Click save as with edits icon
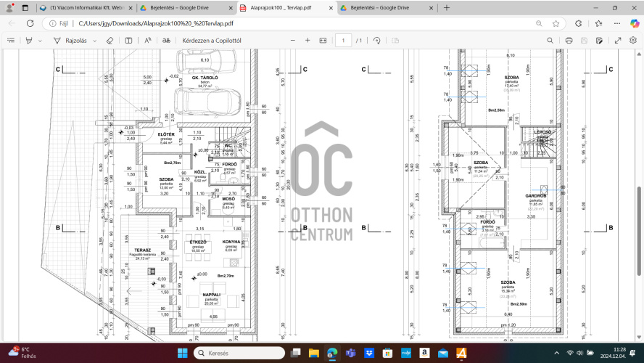Image resolution: width=644 pixels, height=363 pixels. (599, 40)
